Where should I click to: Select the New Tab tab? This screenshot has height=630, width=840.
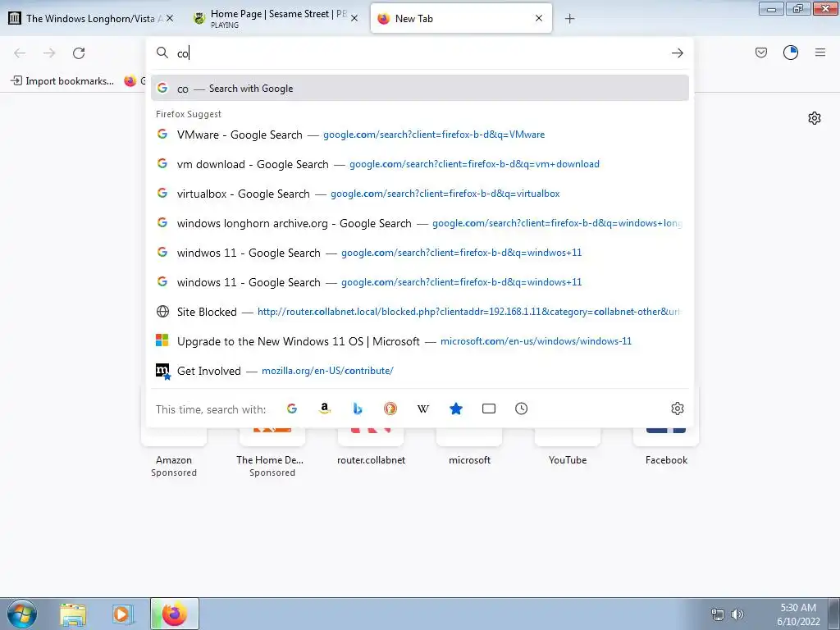[x=461, y=19]
